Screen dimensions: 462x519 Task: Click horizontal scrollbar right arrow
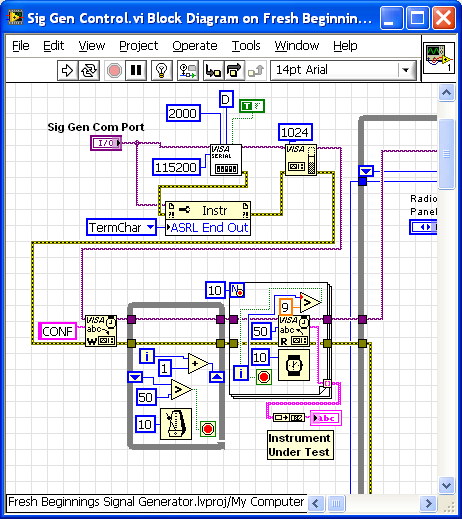point(428,503)
